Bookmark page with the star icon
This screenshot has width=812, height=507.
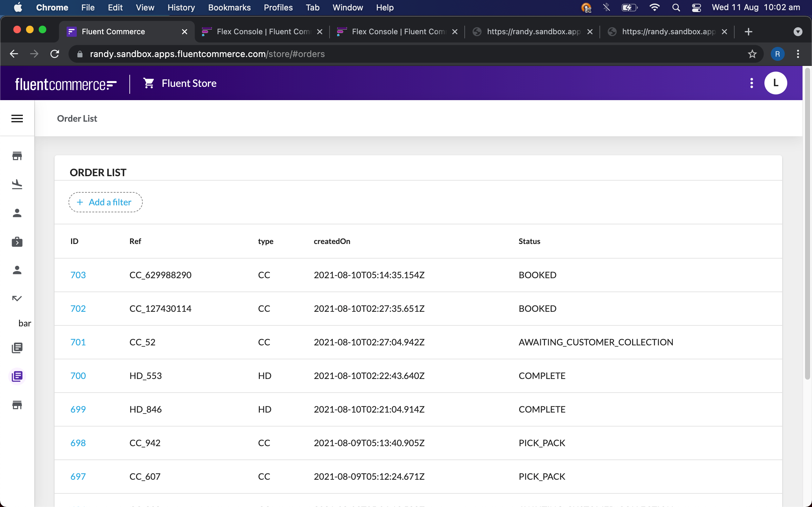pos(752,54)
